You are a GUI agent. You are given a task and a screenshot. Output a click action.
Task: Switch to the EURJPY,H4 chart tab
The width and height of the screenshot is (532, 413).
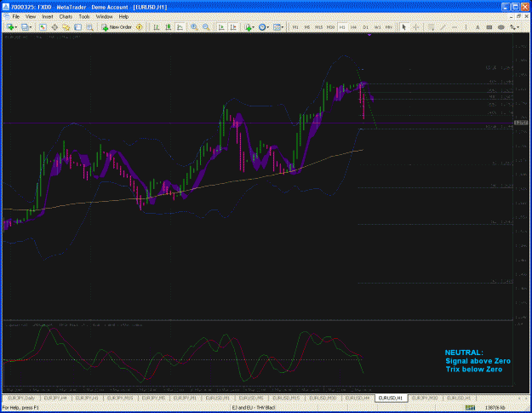[55, 398]
